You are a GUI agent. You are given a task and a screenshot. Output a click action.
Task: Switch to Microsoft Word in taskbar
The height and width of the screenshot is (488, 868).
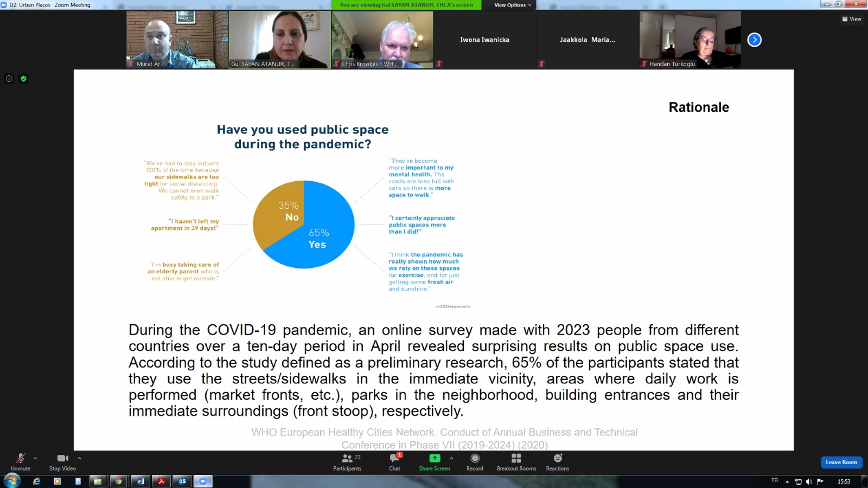[140, 481]
